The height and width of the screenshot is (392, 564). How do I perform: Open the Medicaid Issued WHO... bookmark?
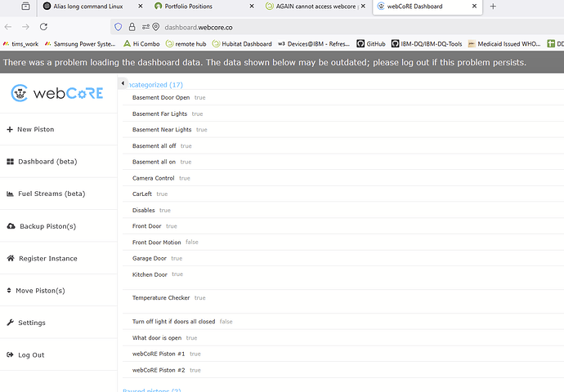click(504, 44)
